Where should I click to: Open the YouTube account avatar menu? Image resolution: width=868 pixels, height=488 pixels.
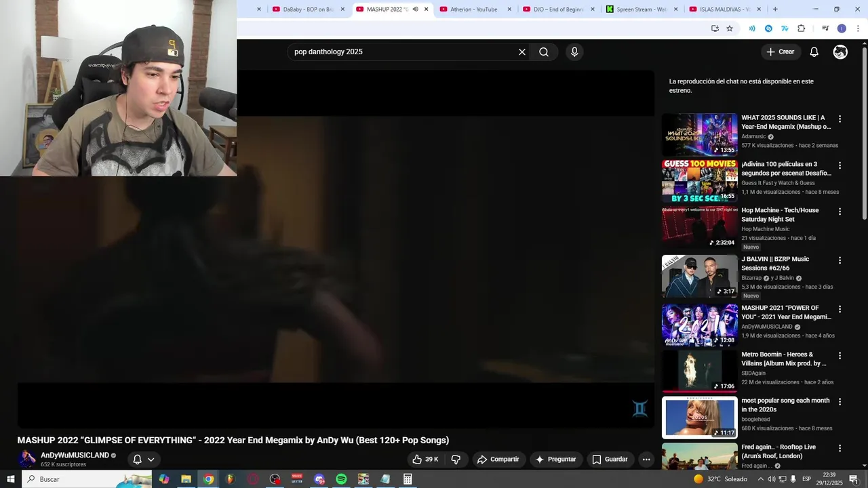click(840, 52)
